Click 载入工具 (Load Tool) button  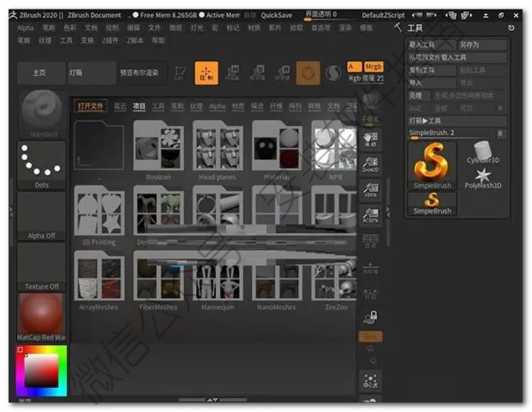point(432,45)
